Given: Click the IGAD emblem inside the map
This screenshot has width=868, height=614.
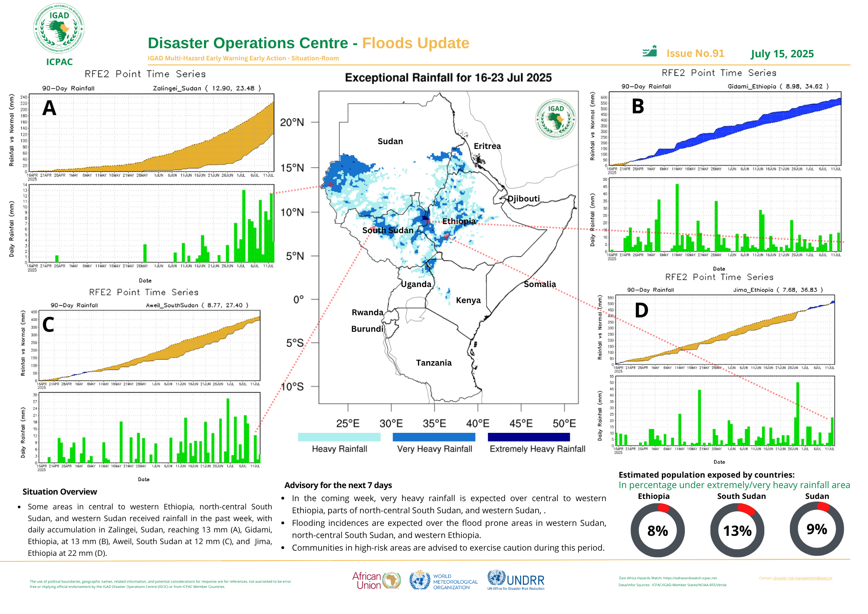Looking at the screenshot, I should click(556, 119).
